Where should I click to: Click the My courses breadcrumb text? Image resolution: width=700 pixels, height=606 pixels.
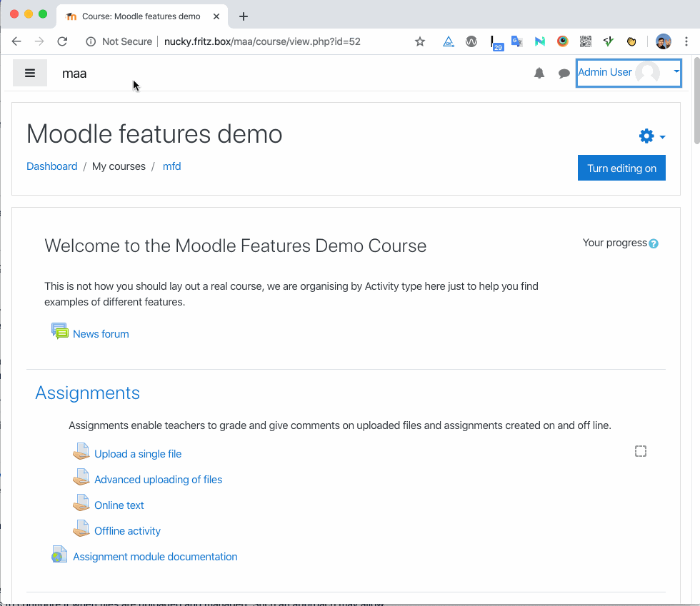pyautogui.click(x=119, y=166)
